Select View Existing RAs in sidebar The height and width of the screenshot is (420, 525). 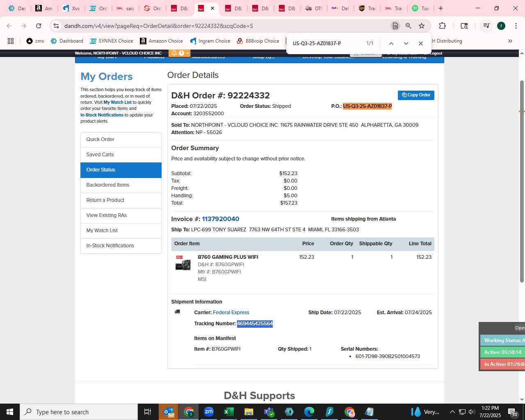(x=121, y=215)
